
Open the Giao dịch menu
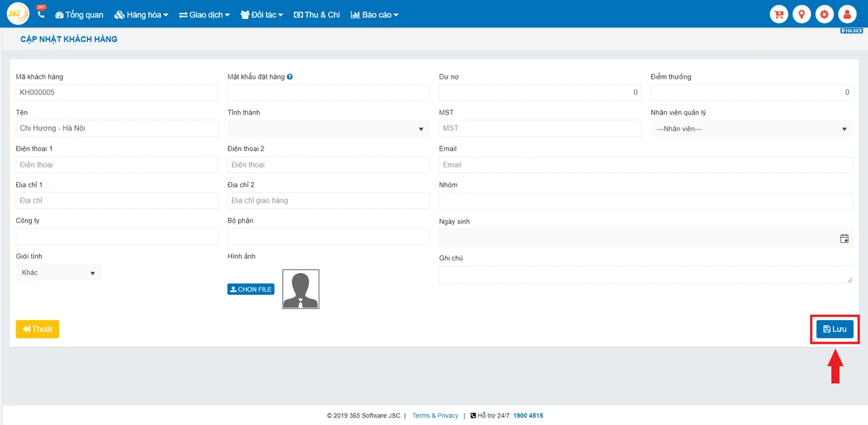[x=204, y=14]
